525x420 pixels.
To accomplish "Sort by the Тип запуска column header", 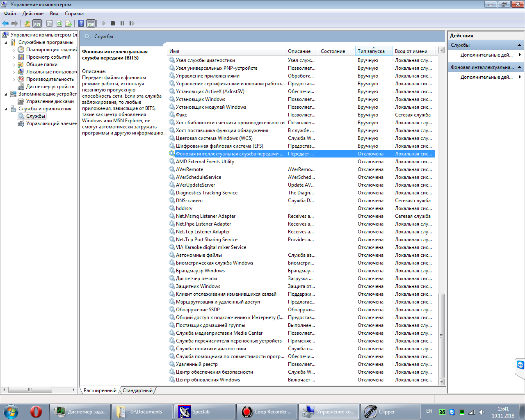I will tap(374, 51).
